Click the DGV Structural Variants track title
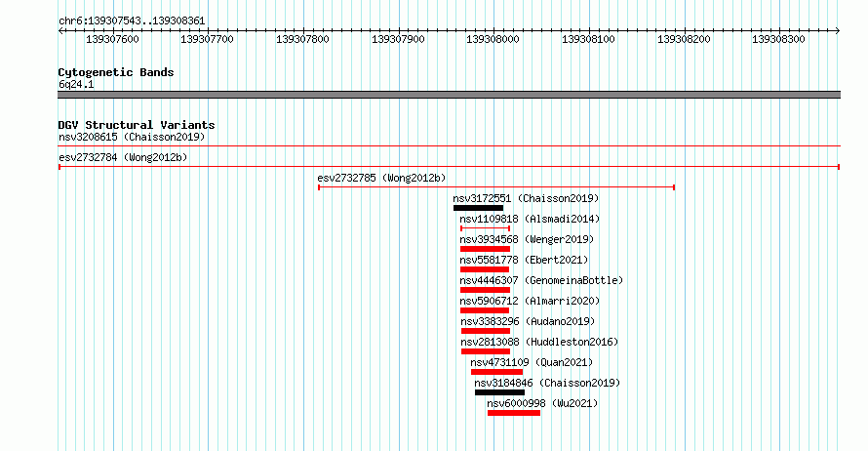This screenshot has width=868, height=451. tap(137, 125)
